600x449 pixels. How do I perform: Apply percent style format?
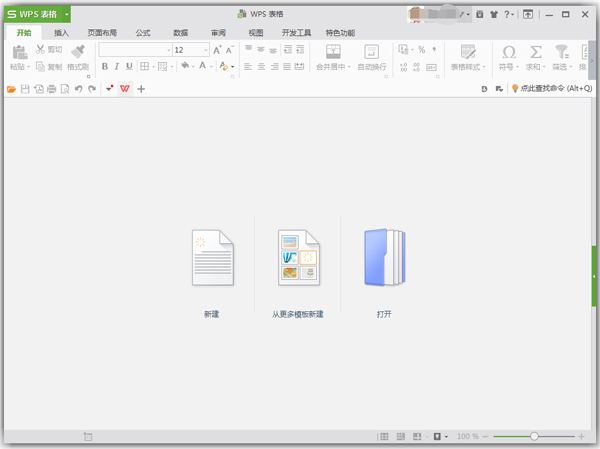[x=421, y=49]
